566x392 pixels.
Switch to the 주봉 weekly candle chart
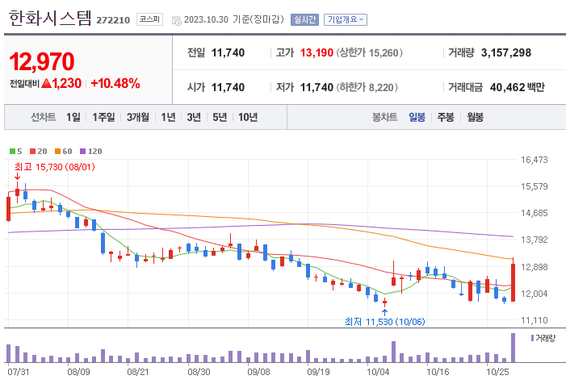446,117
